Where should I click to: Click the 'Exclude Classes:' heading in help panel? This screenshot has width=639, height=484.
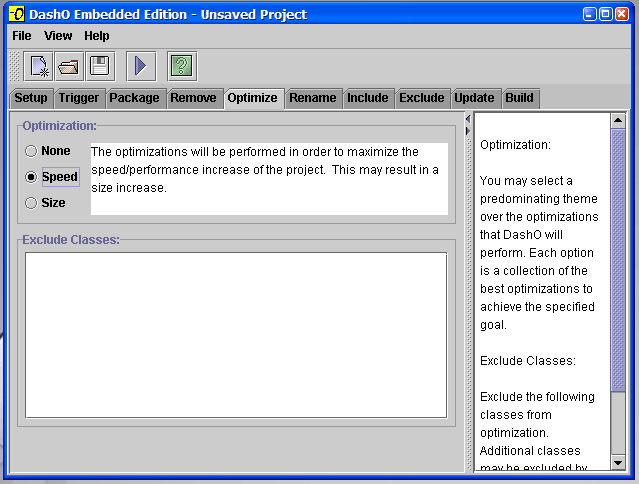pyautogui.click(x=528, y=361)
